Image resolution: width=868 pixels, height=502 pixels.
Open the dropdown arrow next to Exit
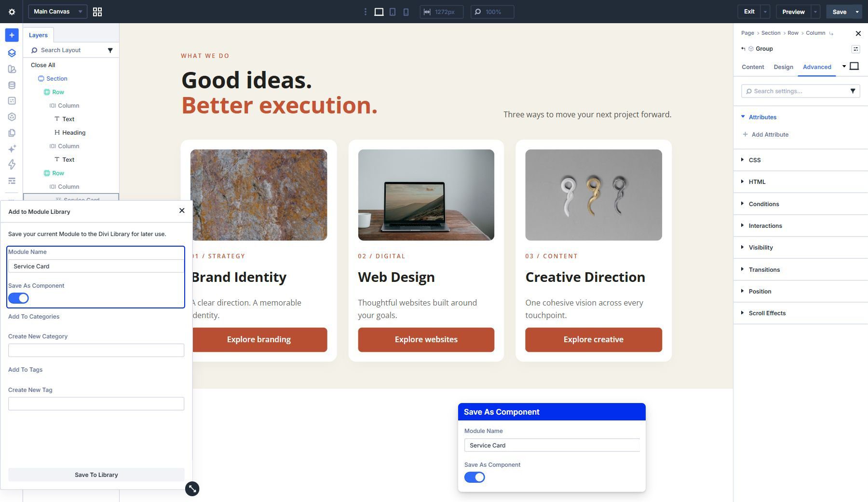(765, 12)
